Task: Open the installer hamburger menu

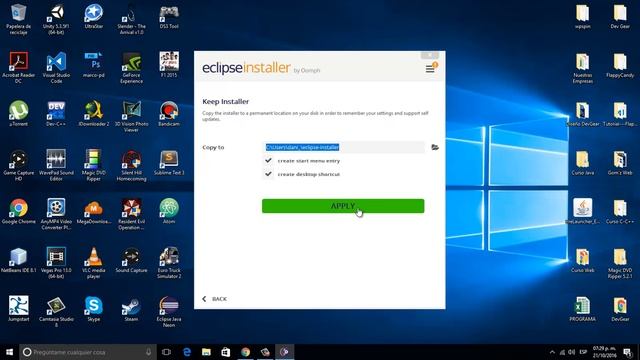Action: (430, 69)
